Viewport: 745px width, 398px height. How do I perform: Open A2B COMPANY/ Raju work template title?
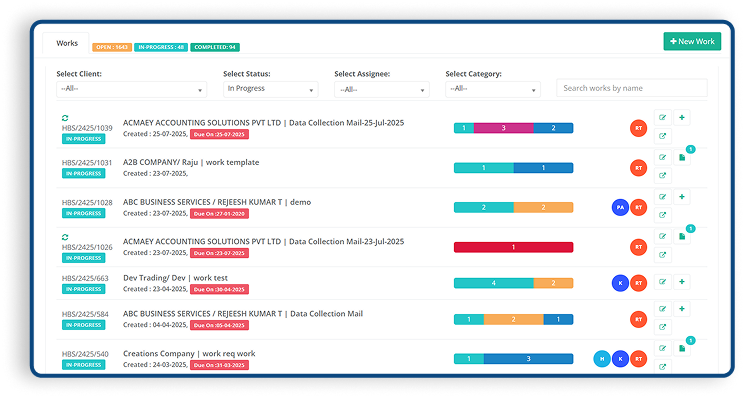pyautogui.click(x=191, y=162)
